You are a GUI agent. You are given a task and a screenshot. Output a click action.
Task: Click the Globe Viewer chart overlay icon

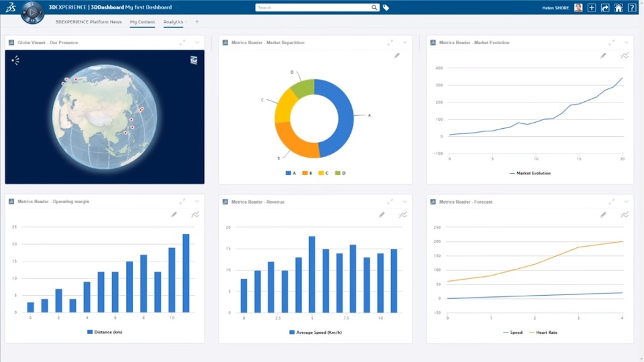pyautogui.click(x=194, y=60)
